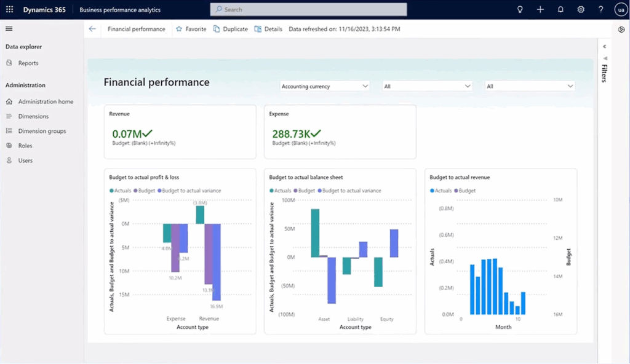The image size is (630, 364).
Task: Collapse the sidebar with the hamburger icon
Action: pyautogui.click(x=9, y=28)
